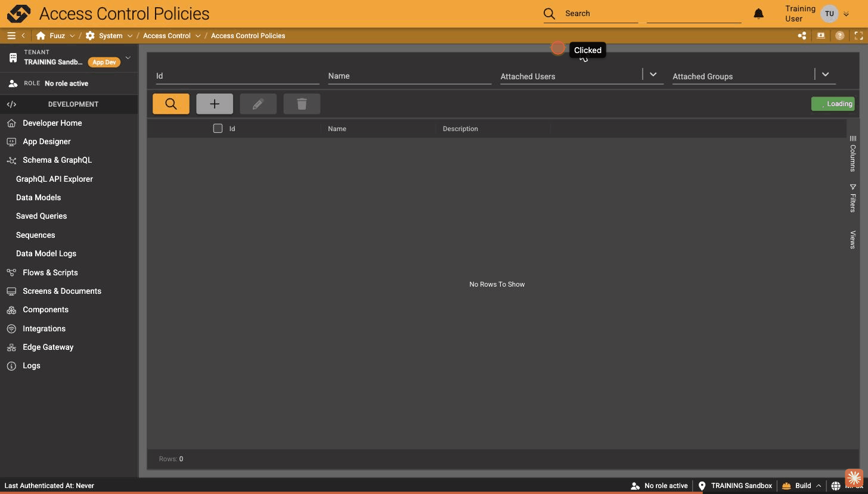Go to the Fuuz home breadcrumb
The width and height of the screenshot is (868, 494).
51,36
